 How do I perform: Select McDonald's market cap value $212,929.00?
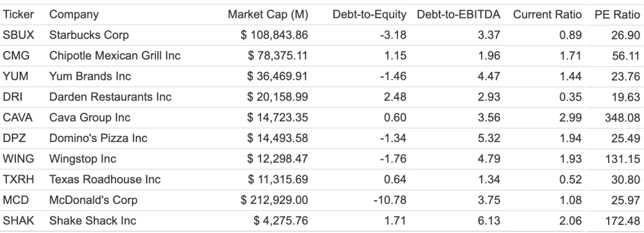pyautogui.click(x=275, y=200)
